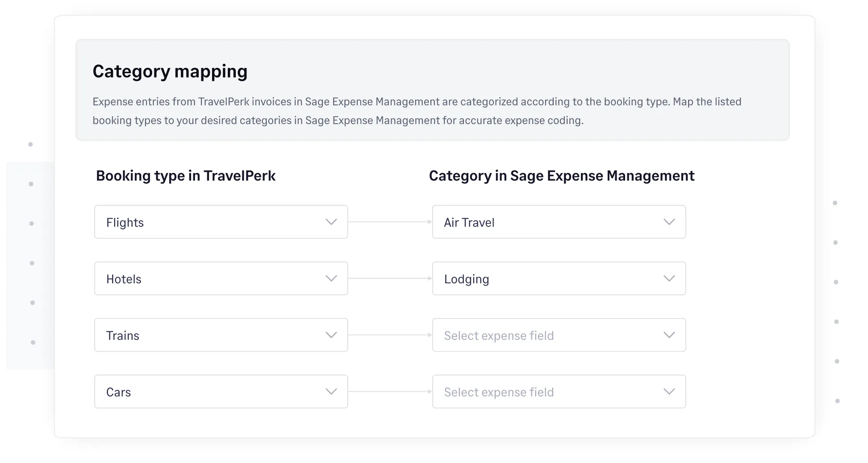Image resolution: width=868 pixels, height=463 pixels.
Task: Click the Category in Sage Expense Management header
Action: 561,176
